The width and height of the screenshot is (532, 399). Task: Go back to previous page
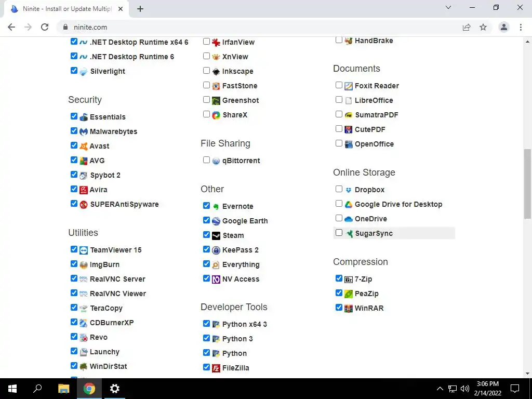pyautogui.click(x=11, y=27)
